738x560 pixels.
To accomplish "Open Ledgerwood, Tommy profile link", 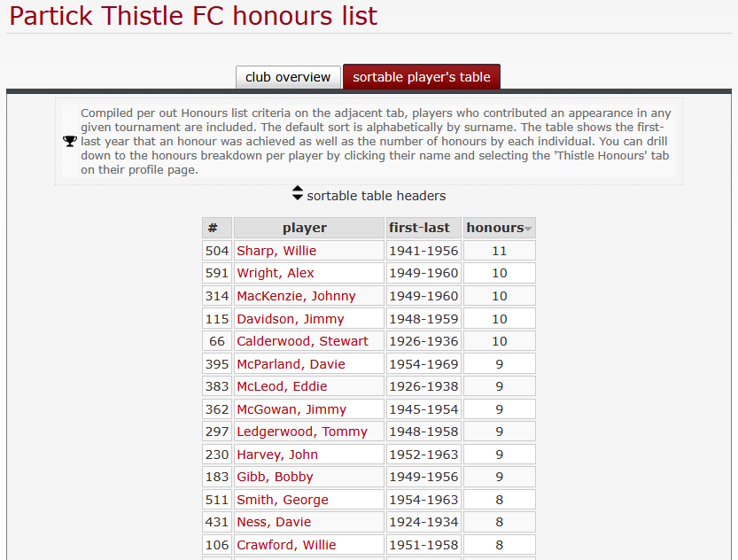I will [302, 432].
